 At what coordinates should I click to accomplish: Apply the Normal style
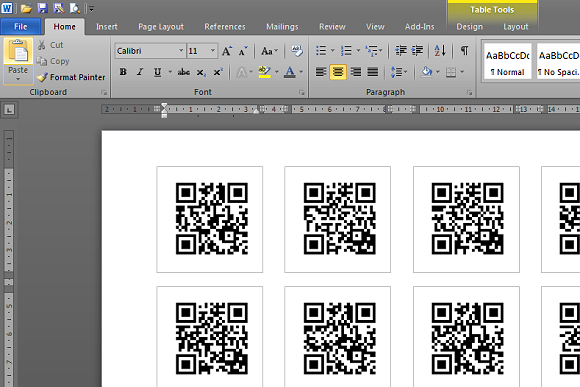508,61
